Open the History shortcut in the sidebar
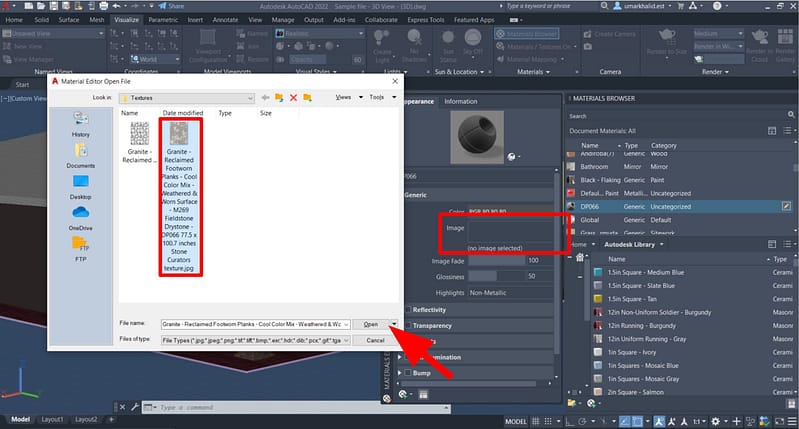This screenshot has height=429, width=799. point(81,122)
